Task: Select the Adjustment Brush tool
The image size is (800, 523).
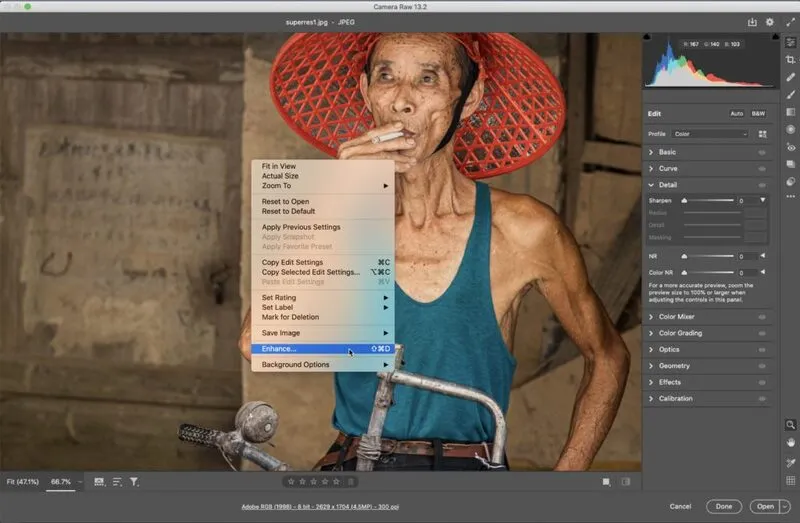Action: pyautogui.click(x=790, y=94)
